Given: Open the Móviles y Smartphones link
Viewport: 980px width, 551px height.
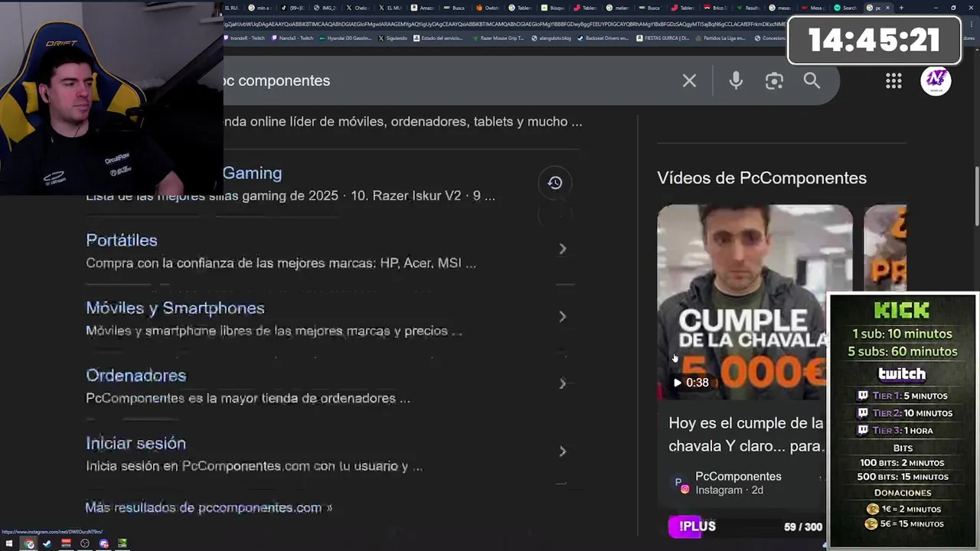Looking at the screenshot, I should click(175, 308).
